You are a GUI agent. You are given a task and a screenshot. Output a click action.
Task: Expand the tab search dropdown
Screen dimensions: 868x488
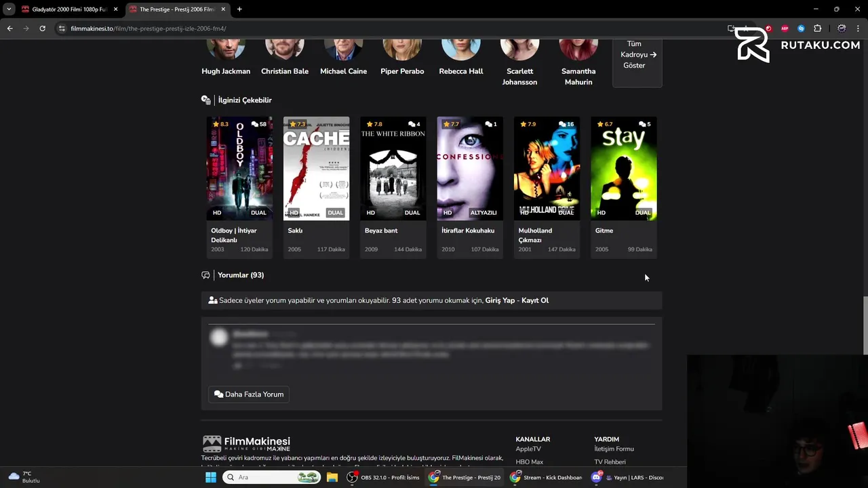pyautogui.click(x=9, y=9)
